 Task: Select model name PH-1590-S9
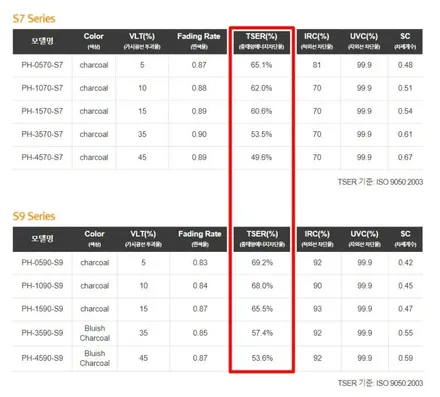(42, 309)
